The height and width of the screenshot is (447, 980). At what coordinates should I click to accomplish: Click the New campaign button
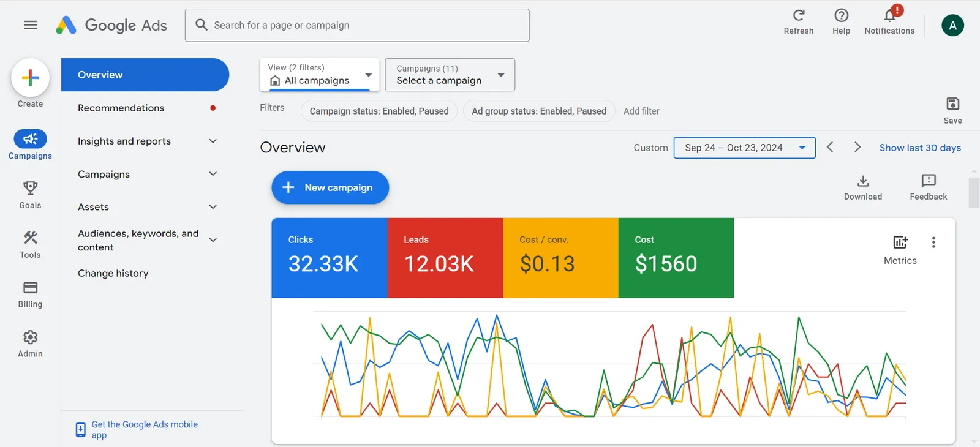330,187
